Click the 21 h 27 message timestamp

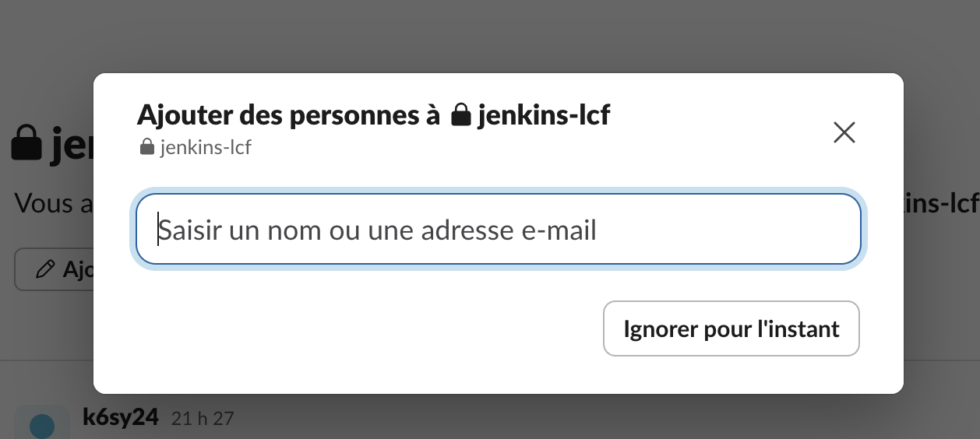click(203, 419)
